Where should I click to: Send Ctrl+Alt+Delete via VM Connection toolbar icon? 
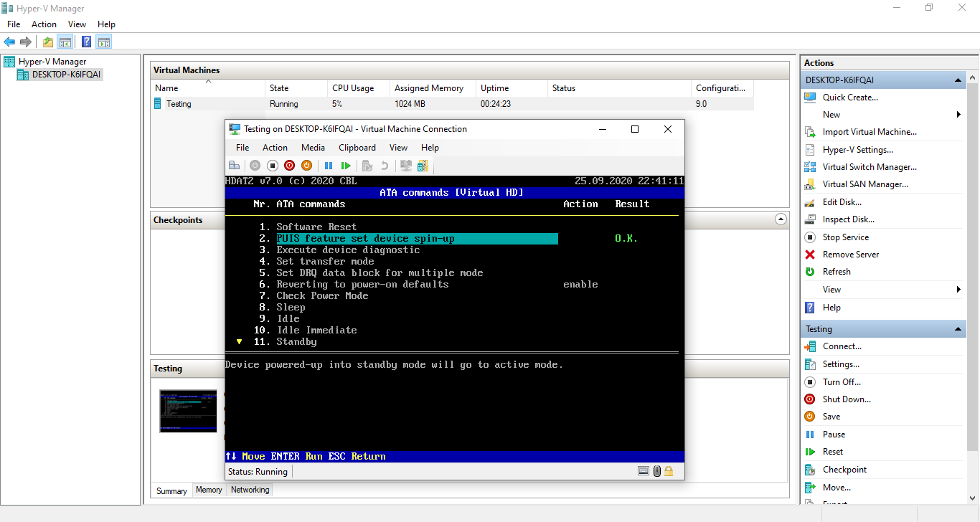(234, 166)
